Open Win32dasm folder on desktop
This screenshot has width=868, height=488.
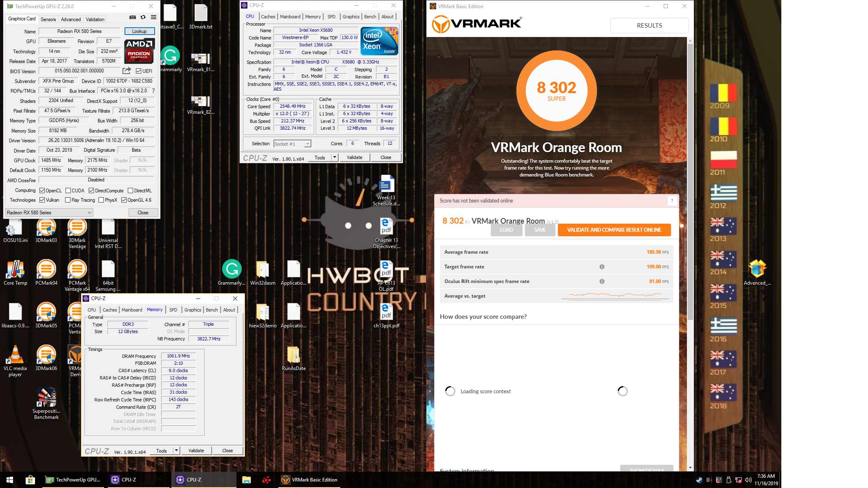coord(262,273)
